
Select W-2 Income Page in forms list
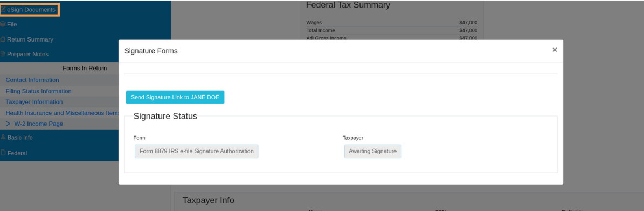tap(38, 124)
